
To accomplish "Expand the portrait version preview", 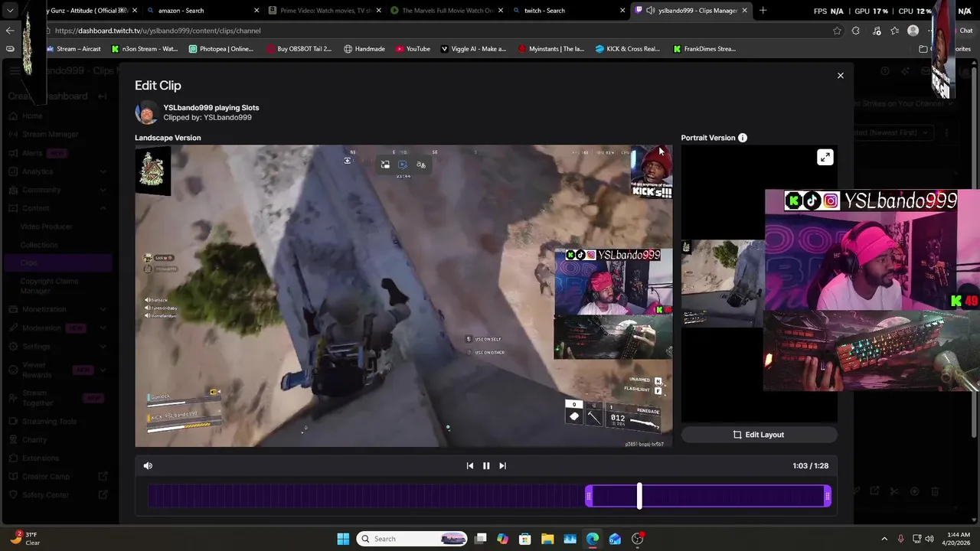I will tap(825, 158).
